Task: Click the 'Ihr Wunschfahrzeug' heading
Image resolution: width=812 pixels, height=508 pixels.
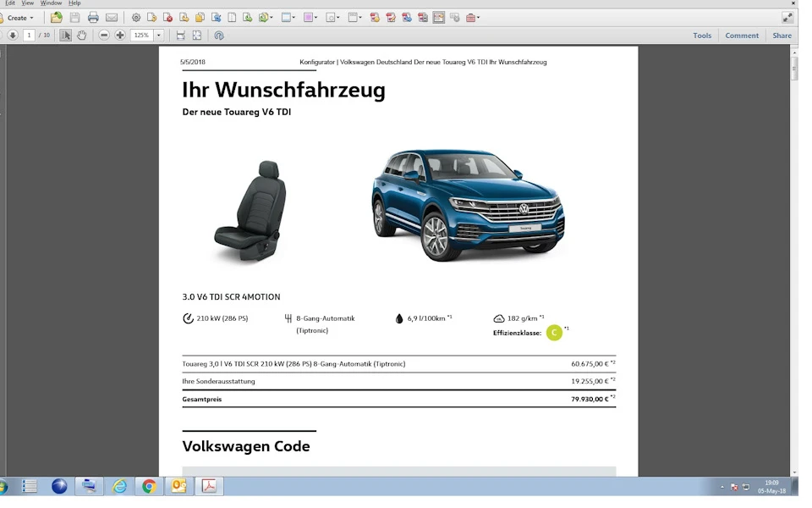Action: 284,90
